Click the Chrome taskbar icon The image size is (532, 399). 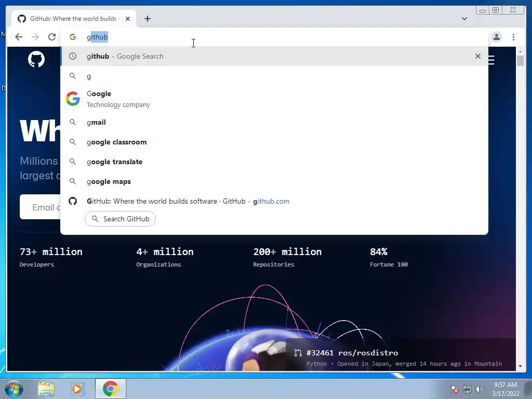click(110, 389)
